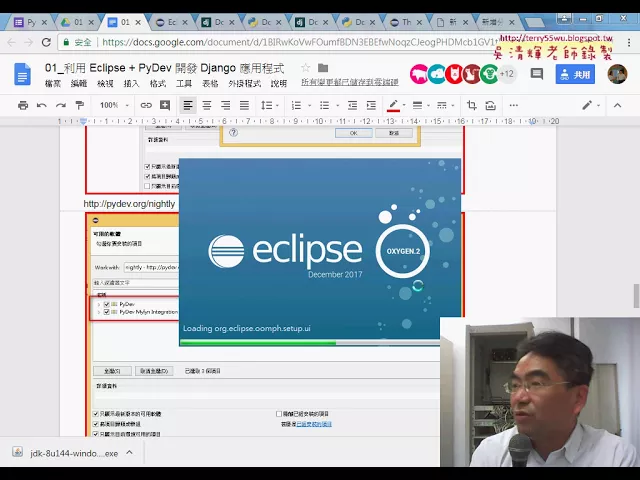Screen dimensions: 640x480
Task: Open the 檢視 (View) menu
Action: (105, 84)
